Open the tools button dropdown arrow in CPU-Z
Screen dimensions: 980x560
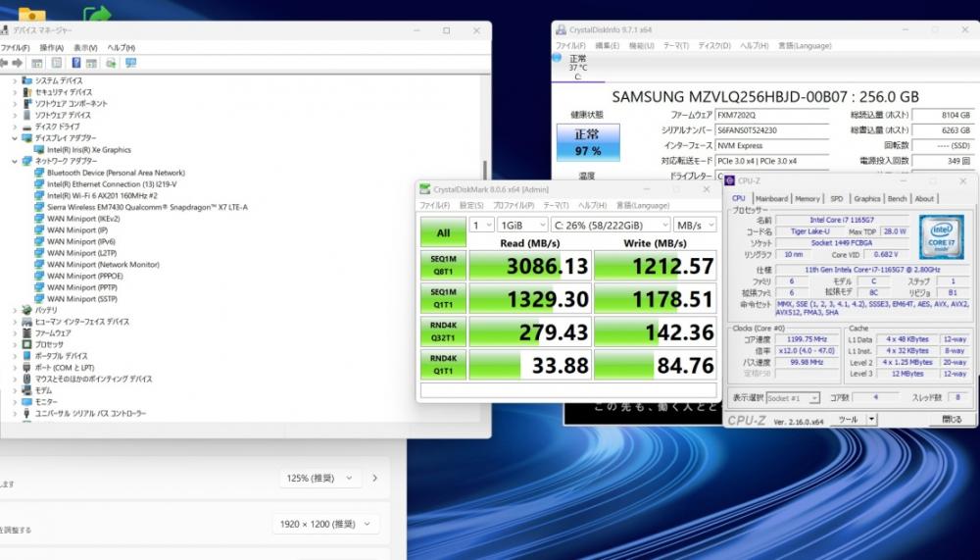tap(872, 419)
